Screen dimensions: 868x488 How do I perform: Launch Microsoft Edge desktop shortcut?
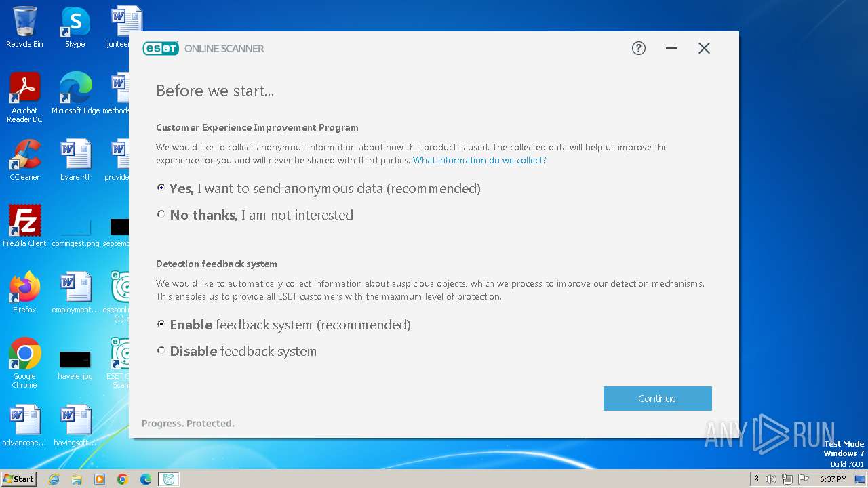pyautogui.click(x=75, y=94)
